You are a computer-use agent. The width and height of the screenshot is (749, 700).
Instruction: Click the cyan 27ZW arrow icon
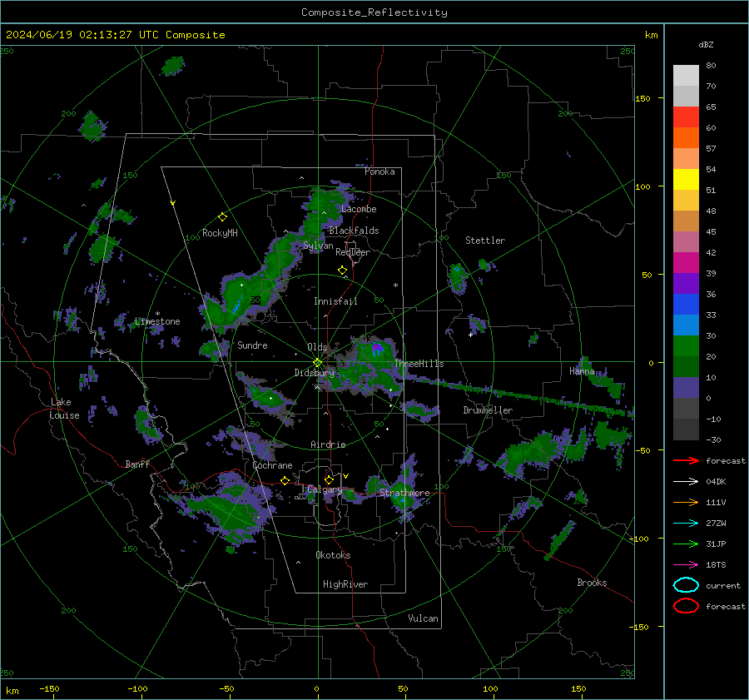pyautogui.click(x=686, y=524)
